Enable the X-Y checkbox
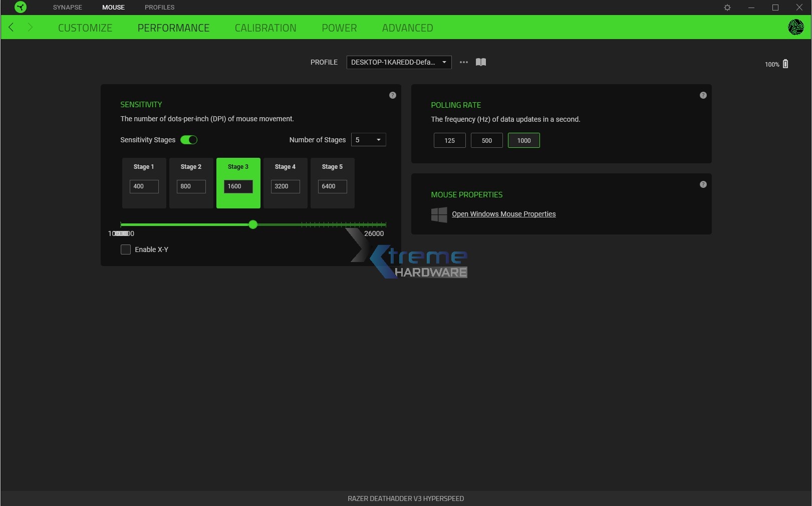Viewport: 812px width, 506px height. coord(126,249)
